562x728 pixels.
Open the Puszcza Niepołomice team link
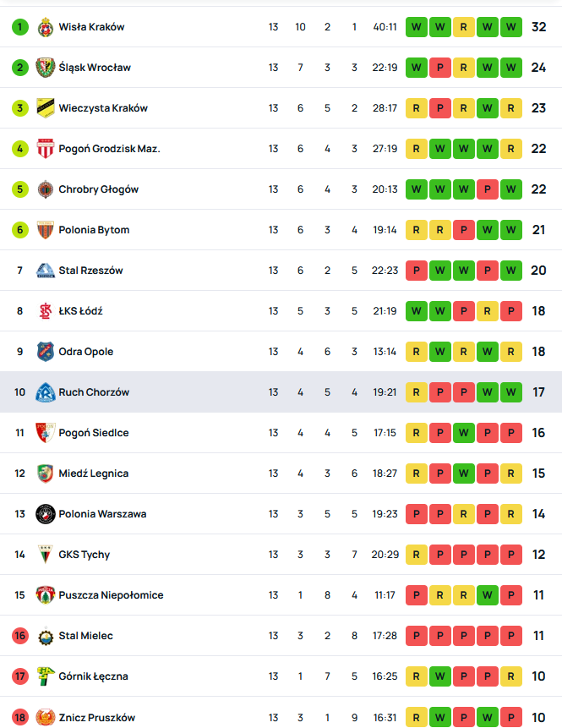(111, 595)
